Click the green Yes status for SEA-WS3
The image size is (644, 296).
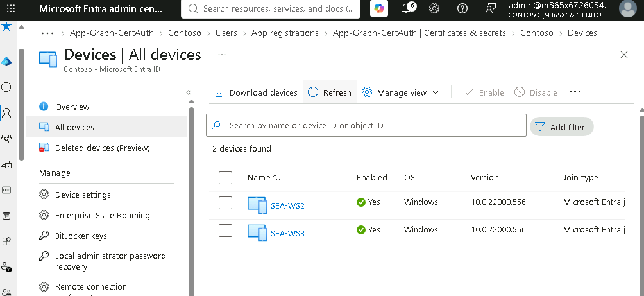368,229
